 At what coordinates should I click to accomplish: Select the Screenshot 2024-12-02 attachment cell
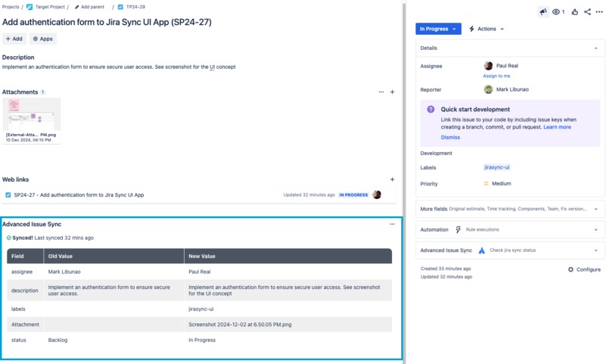coord(288,325)
